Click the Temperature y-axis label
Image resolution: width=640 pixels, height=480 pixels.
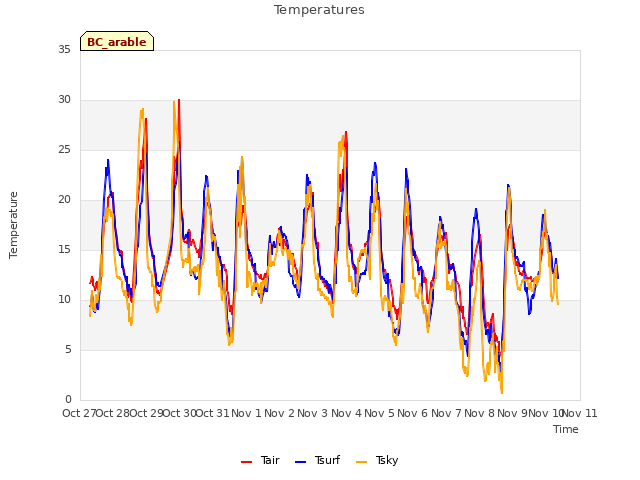13,225
